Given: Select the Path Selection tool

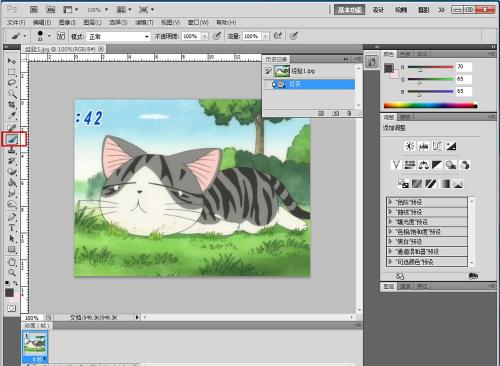Looking at the screenshot, I should [x=12, y=239].
